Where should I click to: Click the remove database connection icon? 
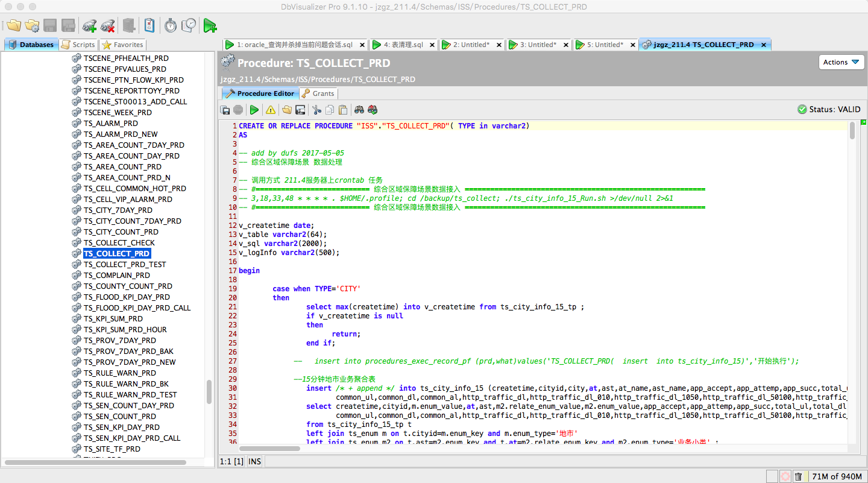(108, 25)
